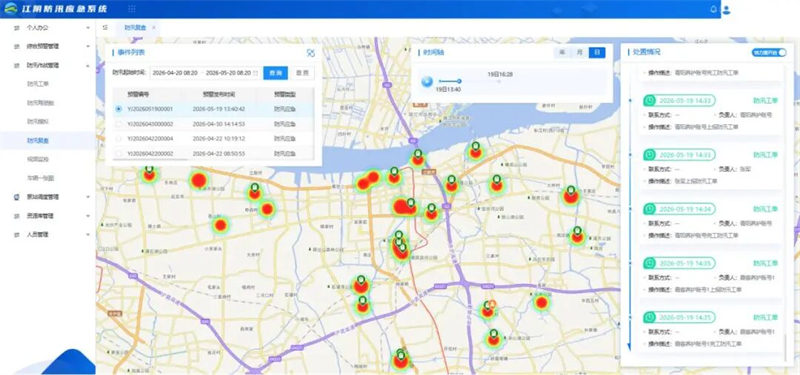This screenshot has width=800, height=375.
Task: Expand the 事件列表 panel with corner icon
Action: point(311,53)
